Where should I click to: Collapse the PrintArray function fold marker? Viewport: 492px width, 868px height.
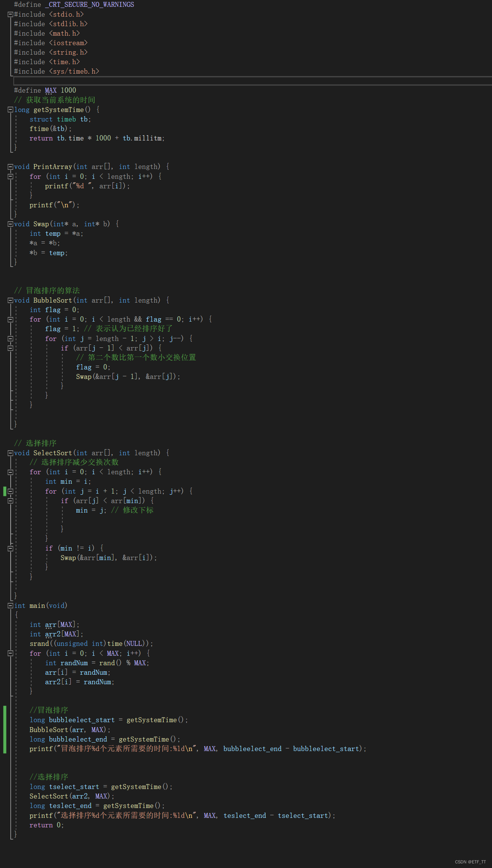[x=11, y=167]
